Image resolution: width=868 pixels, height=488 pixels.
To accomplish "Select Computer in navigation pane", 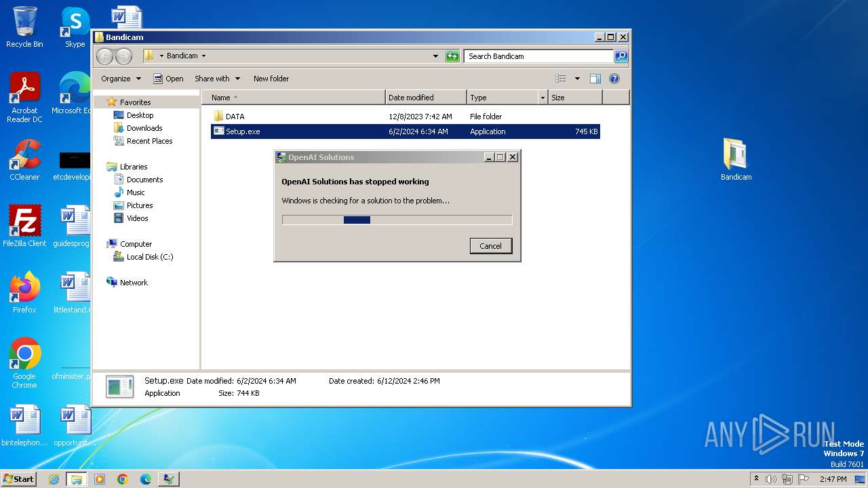I will pos(136,244).
